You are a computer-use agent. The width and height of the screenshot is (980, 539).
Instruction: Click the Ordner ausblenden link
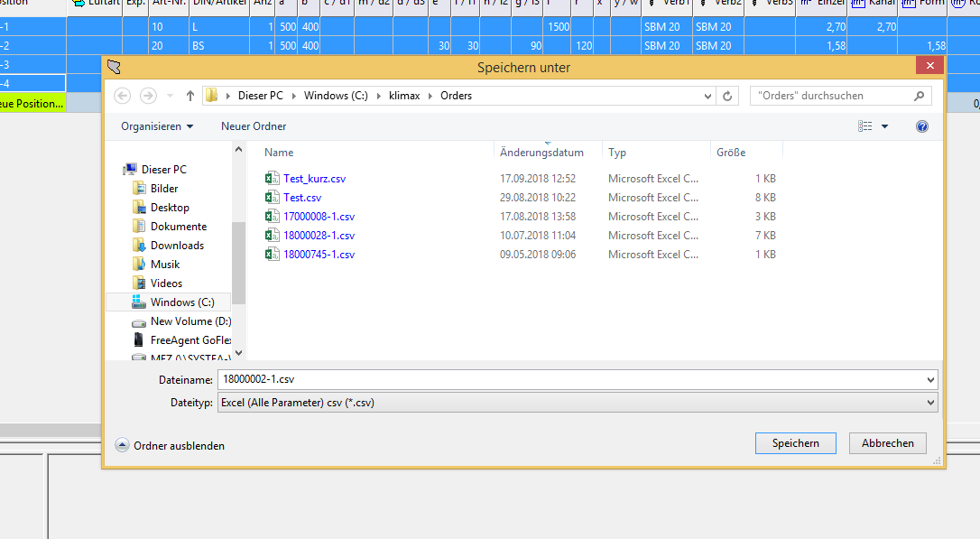click(x=179, y=446)
